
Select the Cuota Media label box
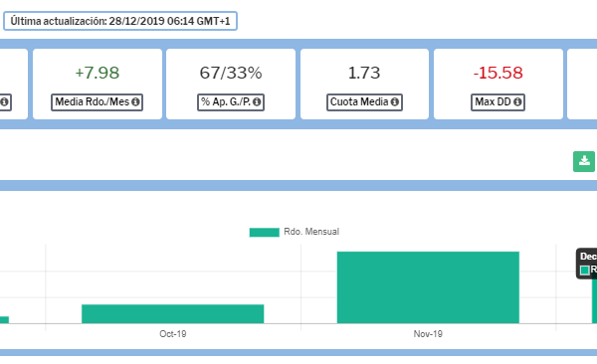364,102
